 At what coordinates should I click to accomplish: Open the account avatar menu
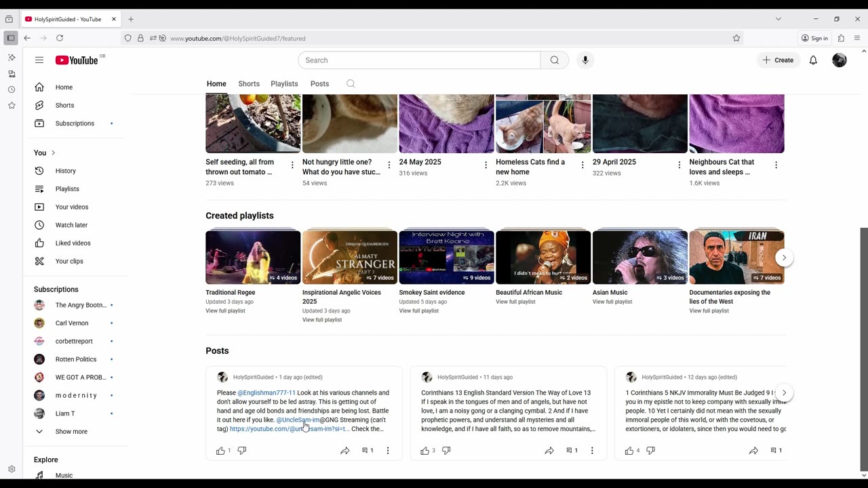[x=840, y=60]
